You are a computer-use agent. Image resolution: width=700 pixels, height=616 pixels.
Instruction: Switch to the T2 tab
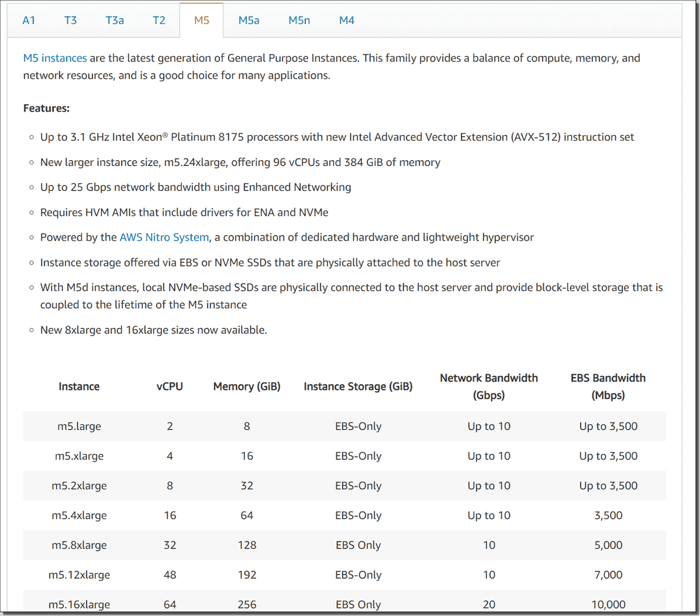tap(159, 20)
